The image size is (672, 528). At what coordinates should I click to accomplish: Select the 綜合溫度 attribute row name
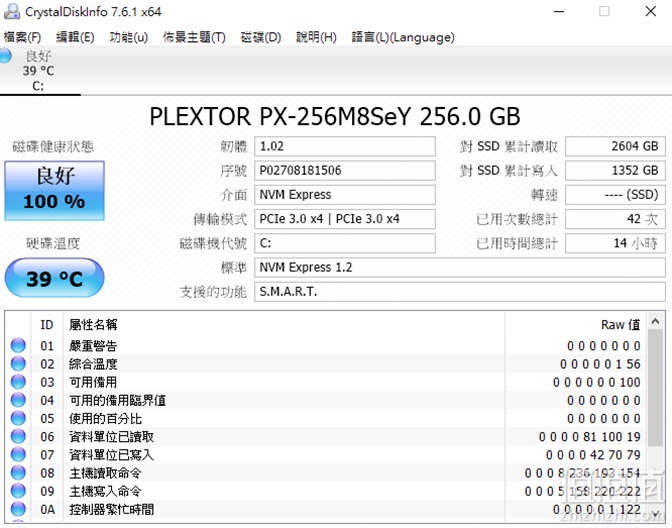click(93, 364)
